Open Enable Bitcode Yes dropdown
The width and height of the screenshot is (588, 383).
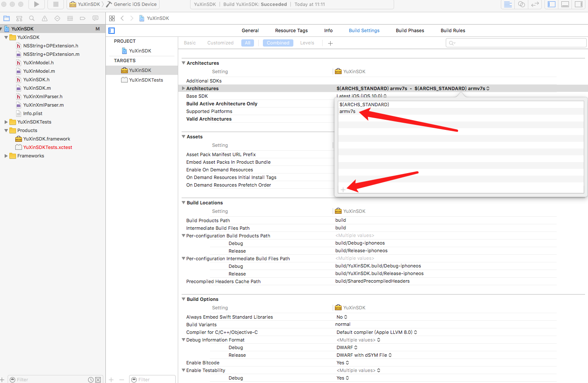tap(342, 363)
